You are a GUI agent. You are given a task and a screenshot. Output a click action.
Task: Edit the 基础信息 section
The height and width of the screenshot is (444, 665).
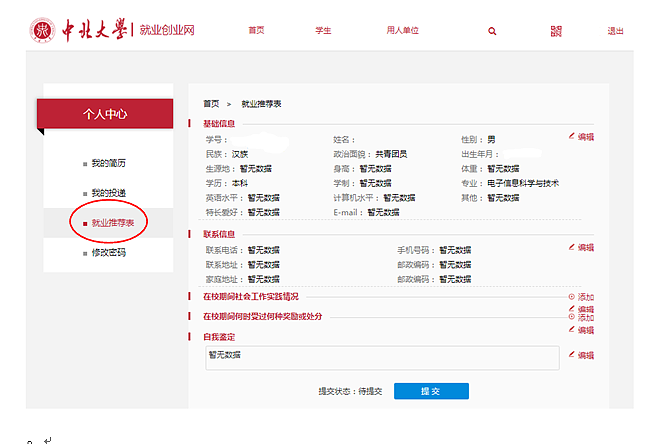[581, 137]
